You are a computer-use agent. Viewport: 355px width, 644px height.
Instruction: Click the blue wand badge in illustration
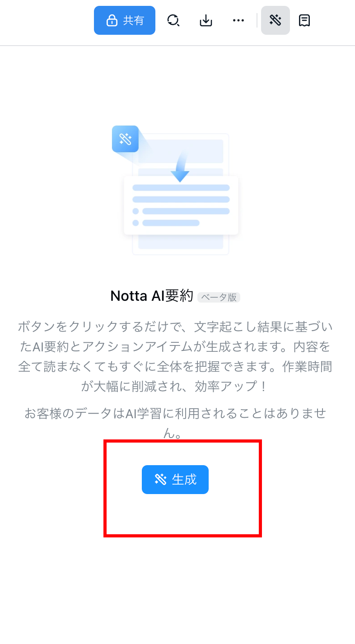click(125, 139)
